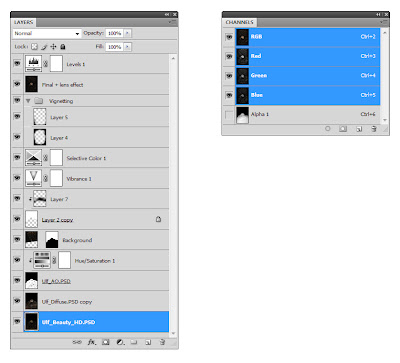Open the fx layer style menu

click(x=92, y=342)
